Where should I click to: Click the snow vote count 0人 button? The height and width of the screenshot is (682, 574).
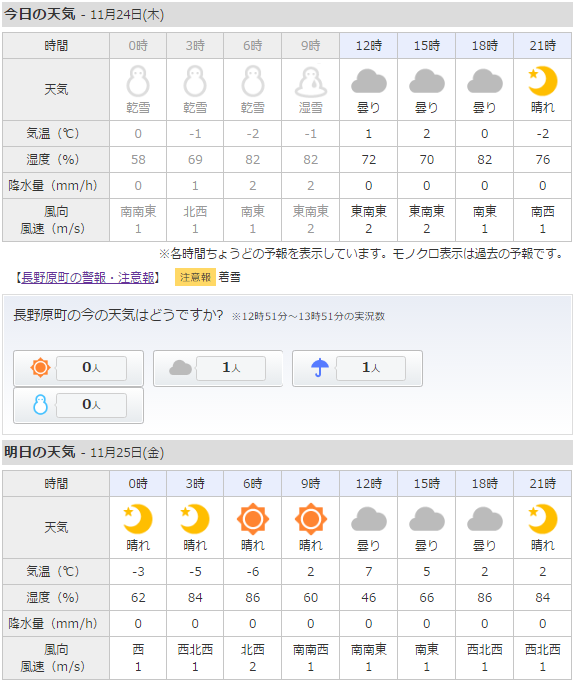(91, 405)
